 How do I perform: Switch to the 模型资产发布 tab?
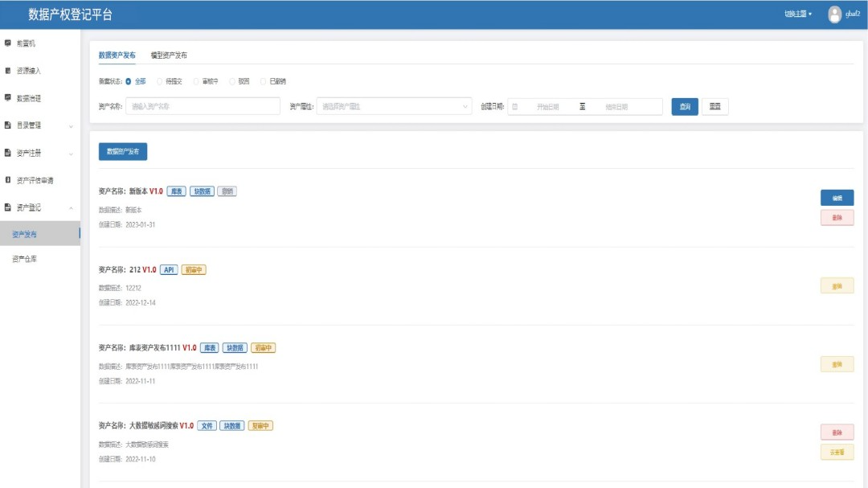click(169, 55)
